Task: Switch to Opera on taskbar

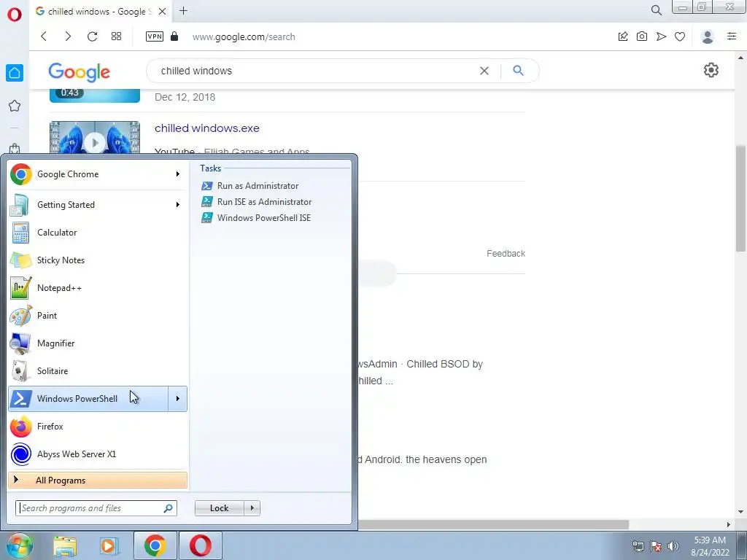Action: [201, 545]
